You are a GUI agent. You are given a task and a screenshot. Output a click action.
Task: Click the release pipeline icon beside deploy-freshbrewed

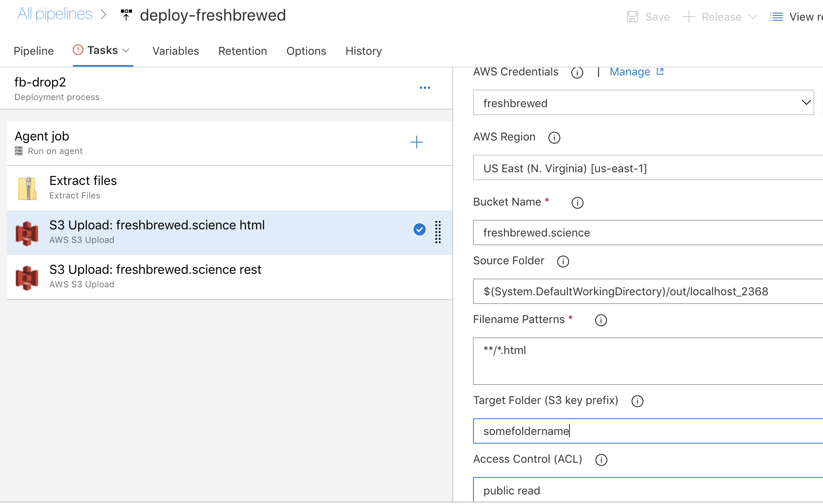(x=126, y=15)
